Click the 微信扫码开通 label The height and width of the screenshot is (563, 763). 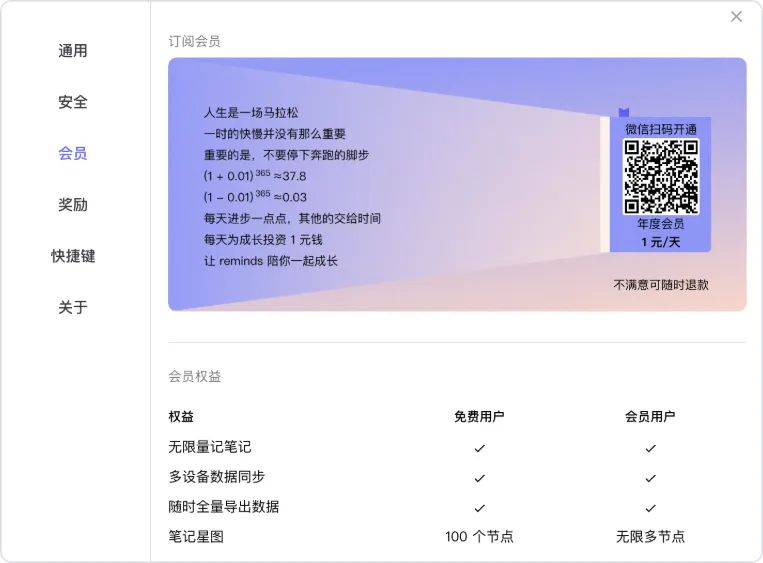tap(661, 129)
